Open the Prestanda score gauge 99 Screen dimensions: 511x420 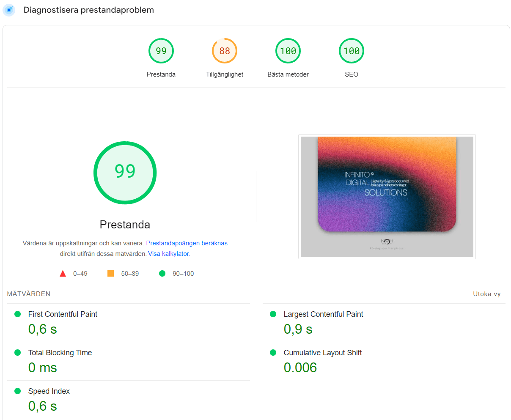pyautogui.click(x=161, y=51)
